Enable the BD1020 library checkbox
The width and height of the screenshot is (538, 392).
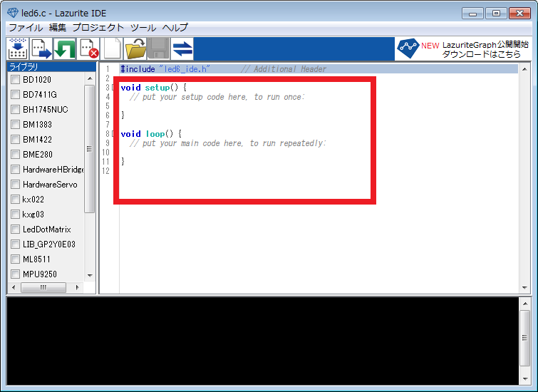pyautogui.click(x=15, y=80)
